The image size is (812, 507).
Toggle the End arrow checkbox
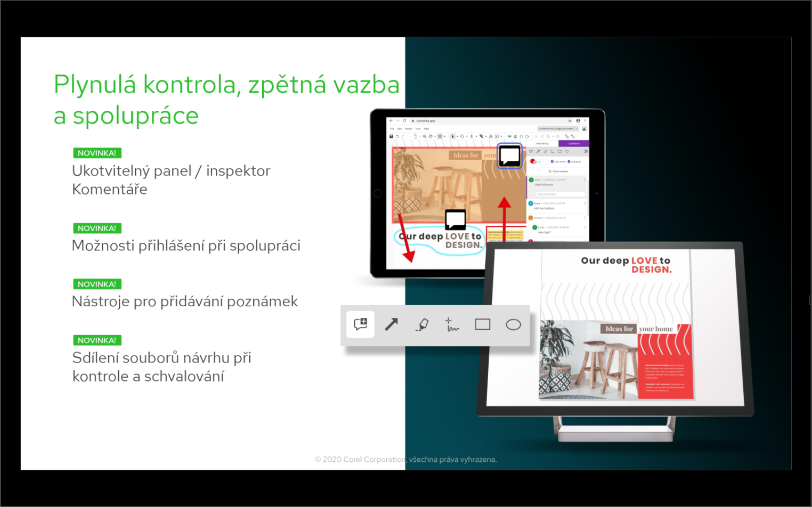click(x=569, y=162)
